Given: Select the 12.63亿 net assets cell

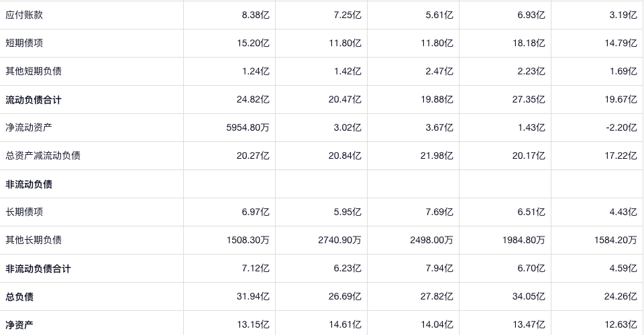Looking at the screenshot, I should [x=621, y=325].
